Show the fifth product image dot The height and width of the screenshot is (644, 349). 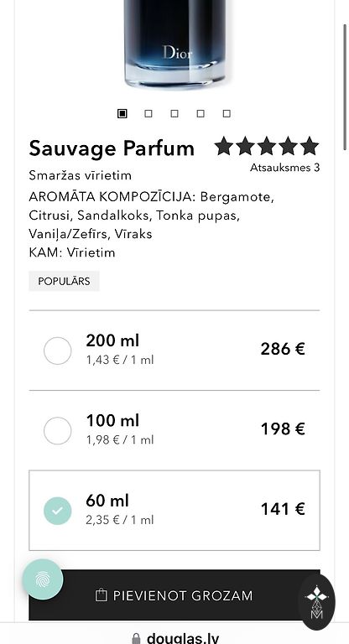coord(227,113)
